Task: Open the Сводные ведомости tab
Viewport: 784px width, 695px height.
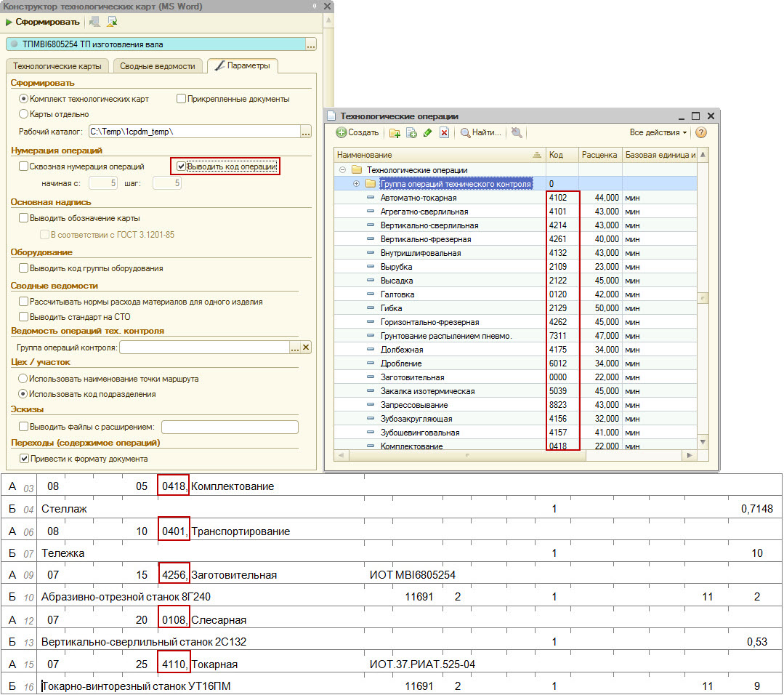Action: coord(158,66)
